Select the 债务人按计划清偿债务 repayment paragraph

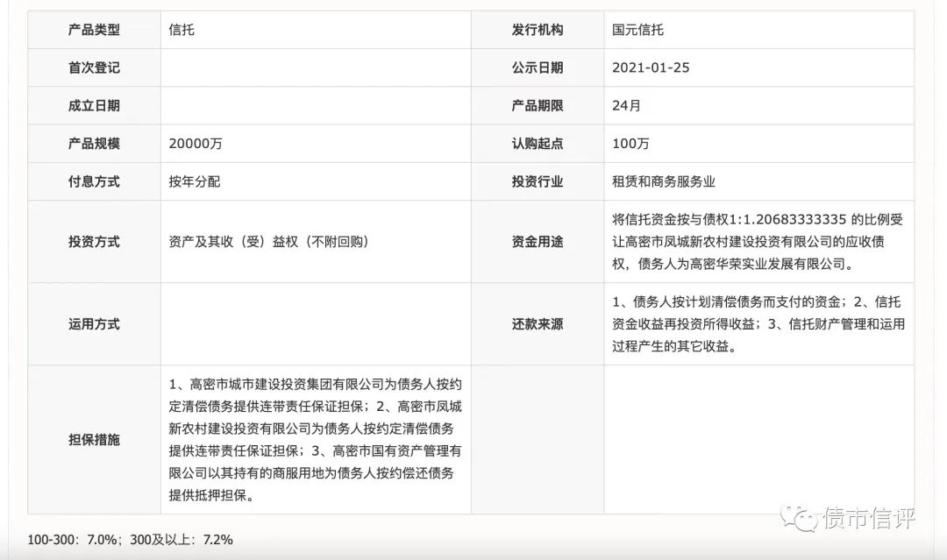point(758,324)
